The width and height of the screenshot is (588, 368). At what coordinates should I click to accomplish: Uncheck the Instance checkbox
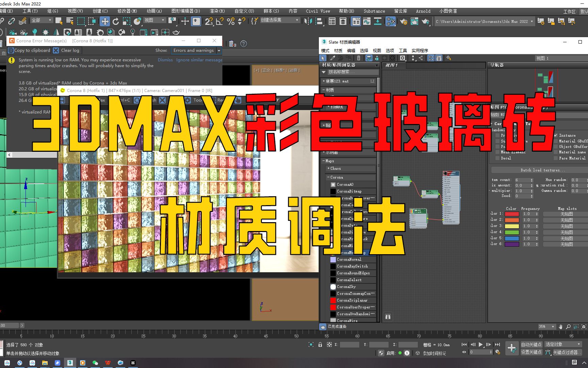pyautogui.click(x=556, y=135)
